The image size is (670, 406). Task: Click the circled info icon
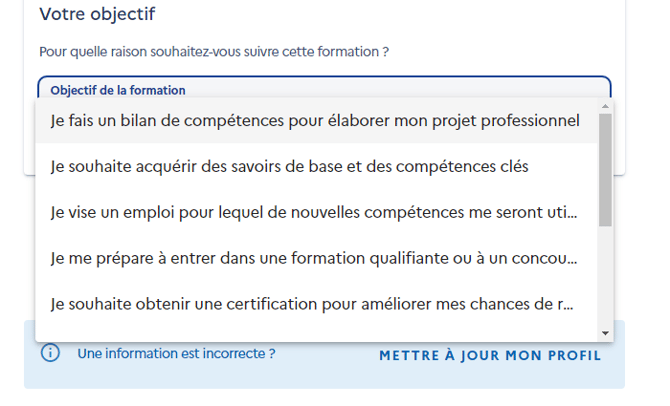[51, 353]
